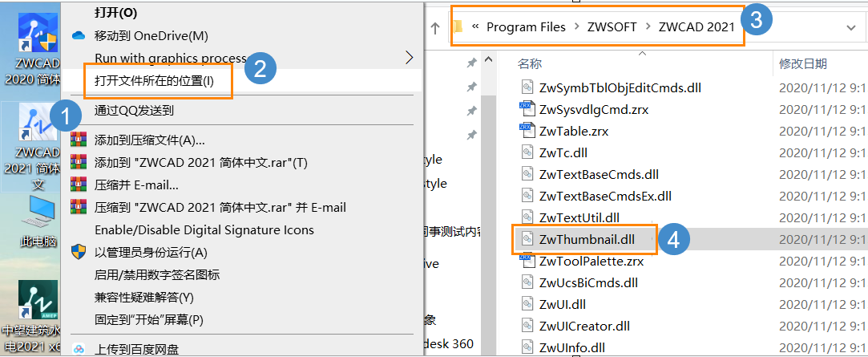Click the file icon of ZwTextBaseCmds.dll
868x357 pixels.
527,174
